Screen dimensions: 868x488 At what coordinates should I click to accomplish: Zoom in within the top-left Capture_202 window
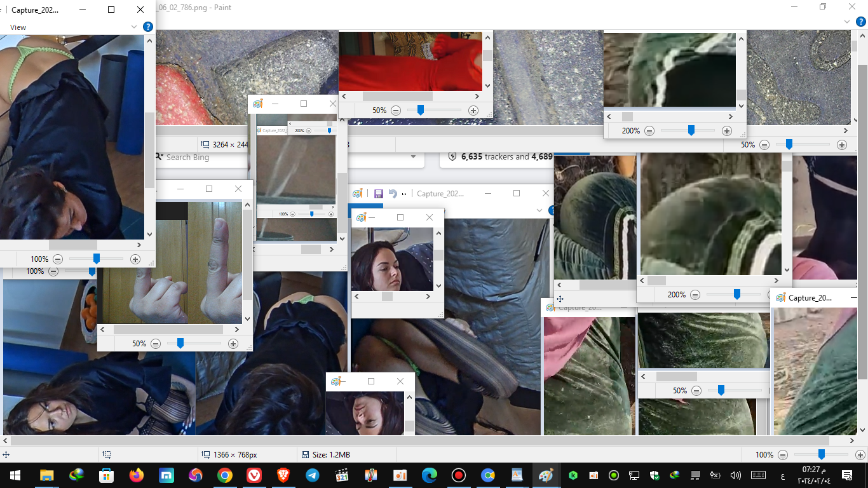click(135, 259)
